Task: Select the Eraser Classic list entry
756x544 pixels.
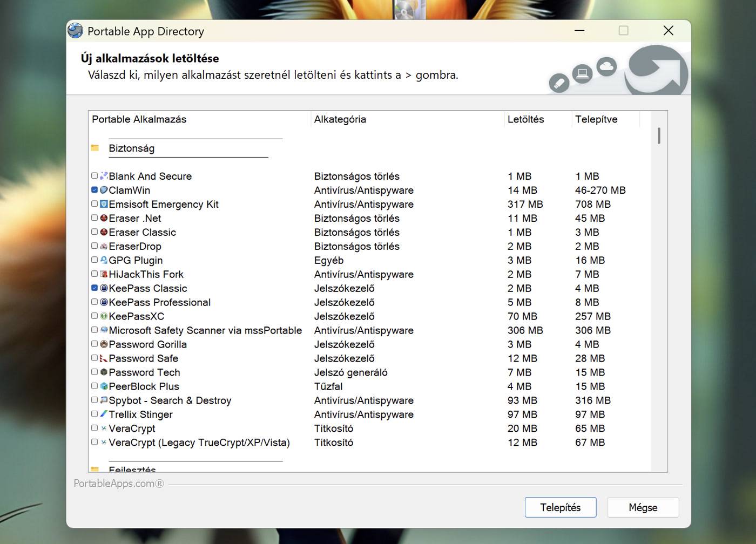Action: pyautogui.click(x=142, y=232)
